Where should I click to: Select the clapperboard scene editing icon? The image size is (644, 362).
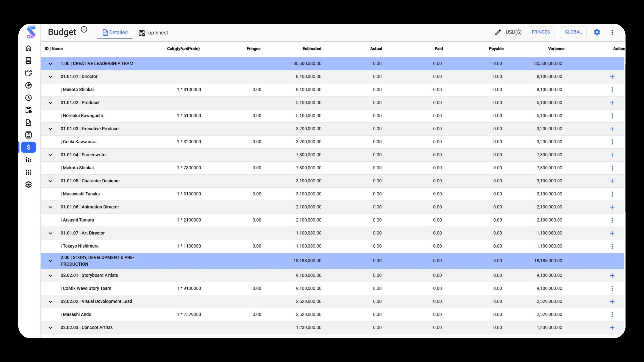(x=29, y=73)
